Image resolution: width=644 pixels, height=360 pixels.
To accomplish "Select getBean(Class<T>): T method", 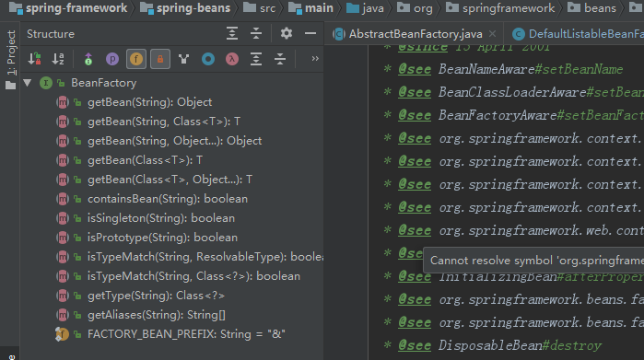I will coord(145,160).
